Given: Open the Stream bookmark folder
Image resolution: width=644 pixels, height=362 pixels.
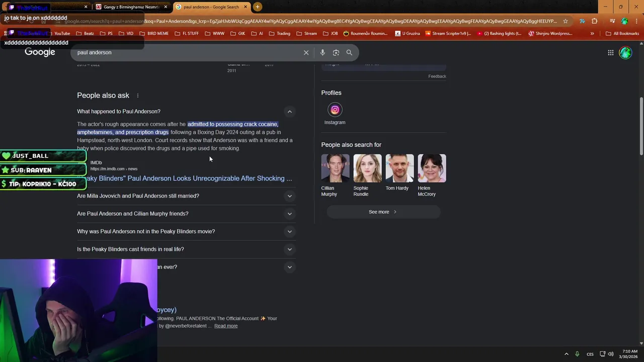Looking at the screenshot, I should (x=306, y=34).
